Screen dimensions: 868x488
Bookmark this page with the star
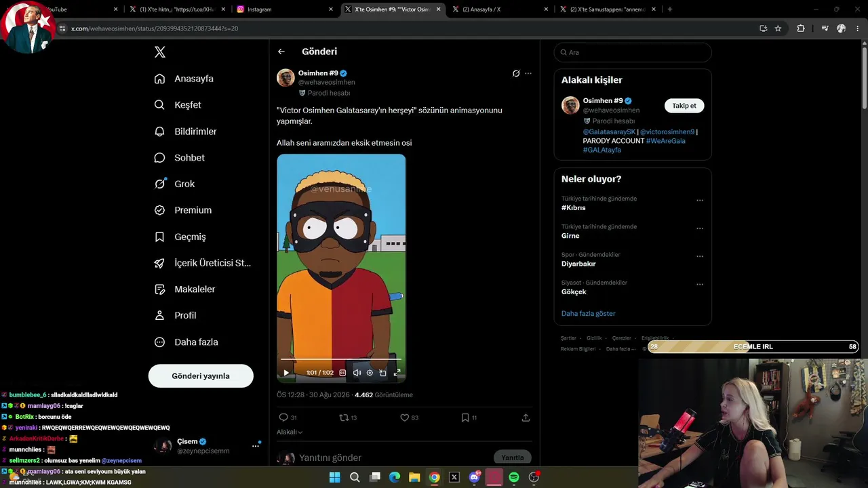(x=778, y=28)
